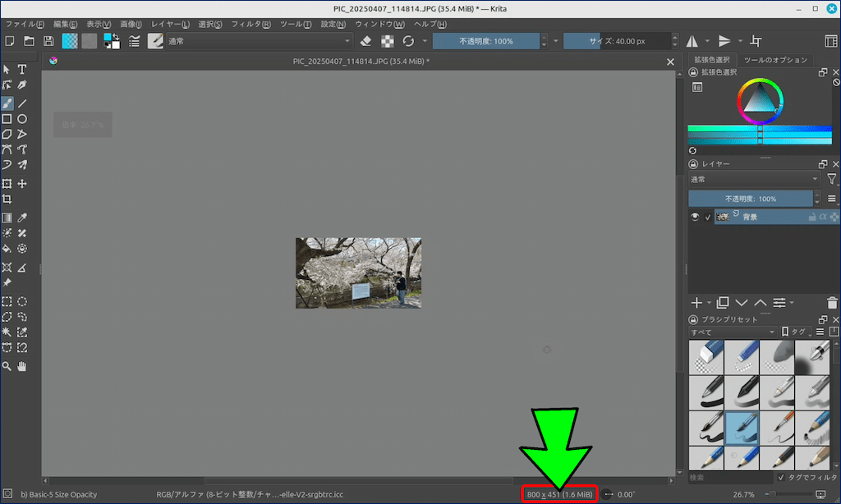Choose the Rectangular selection tool
Viewport: 841px width, 504px height.
point(7,301)
